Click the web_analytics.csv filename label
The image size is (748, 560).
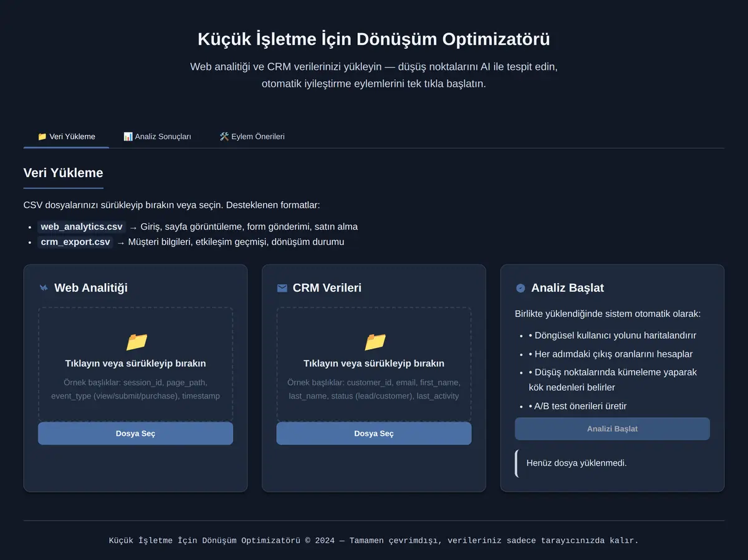pos(82,226)
